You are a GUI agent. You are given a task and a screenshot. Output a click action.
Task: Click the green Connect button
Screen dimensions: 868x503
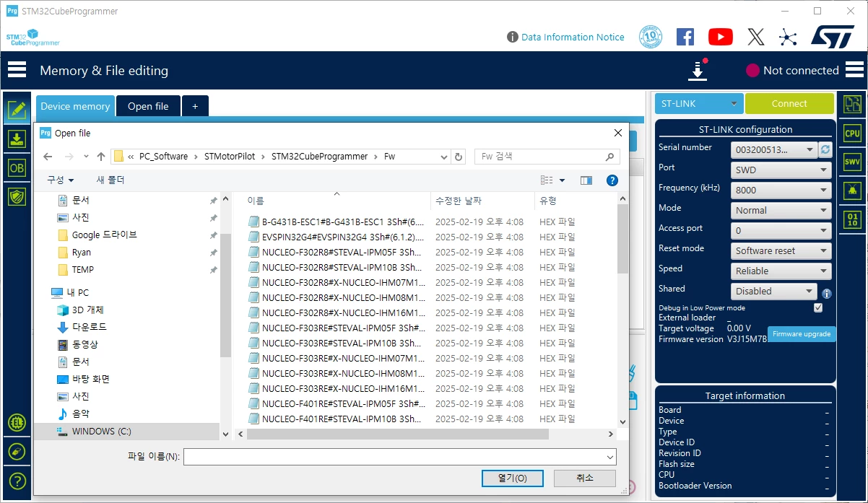point(789,104)
